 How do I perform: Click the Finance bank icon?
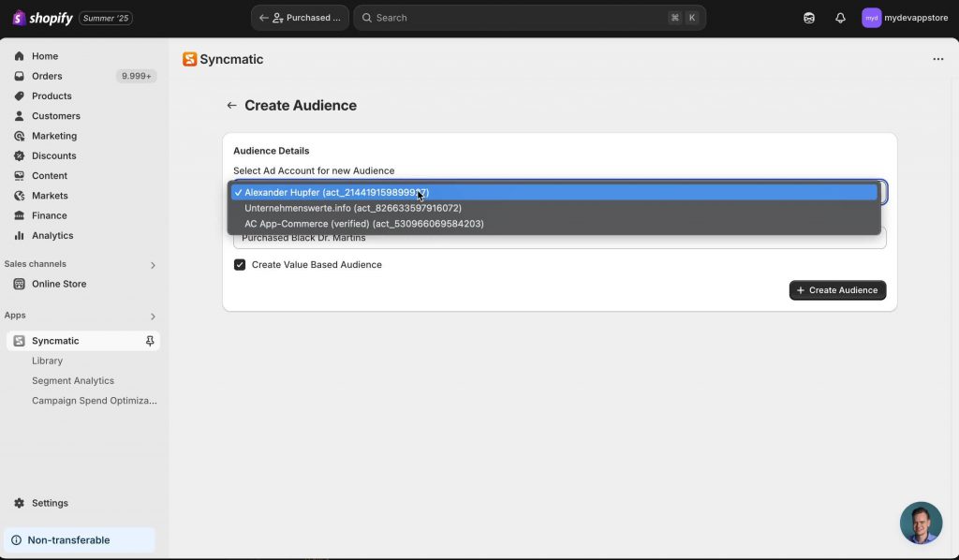click(x=20, y=215)
